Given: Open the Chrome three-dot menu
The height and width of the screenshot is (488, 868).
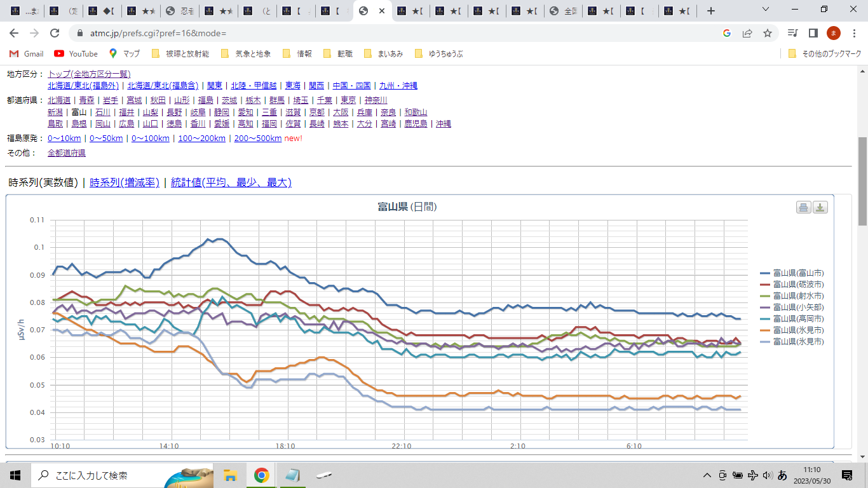Looking at the screenshot, I should (854, 33).
